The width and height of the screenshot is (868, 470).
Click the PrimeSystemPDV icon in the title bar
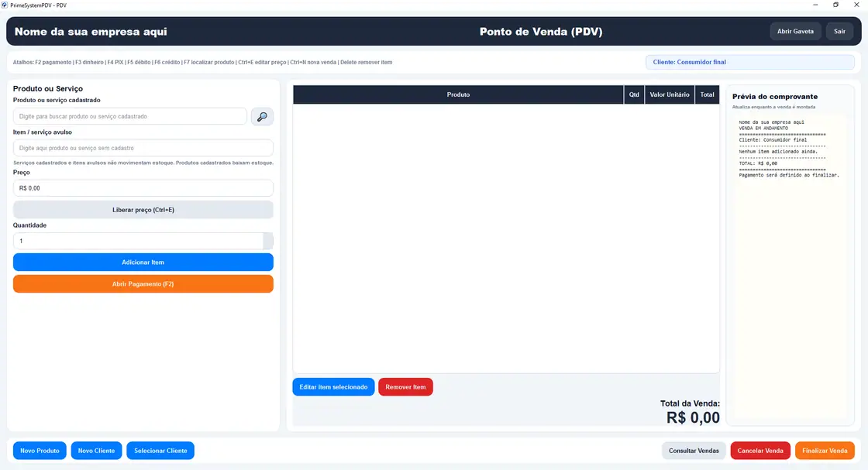5,5
